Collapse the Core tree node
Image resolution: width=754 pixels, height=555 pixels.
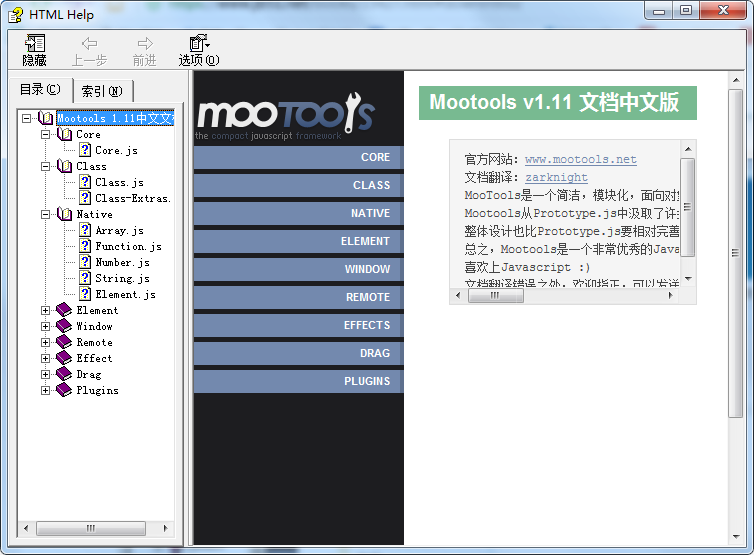(46, 134)
